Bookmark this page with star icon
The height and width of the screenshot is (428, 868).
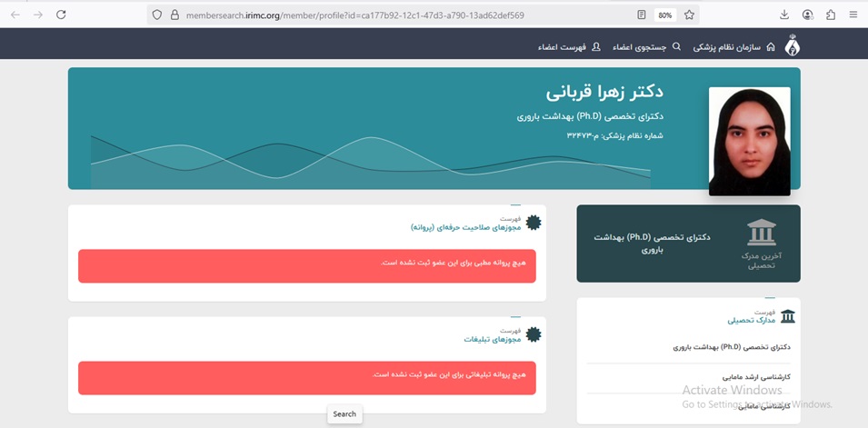[x=689, y=15]
